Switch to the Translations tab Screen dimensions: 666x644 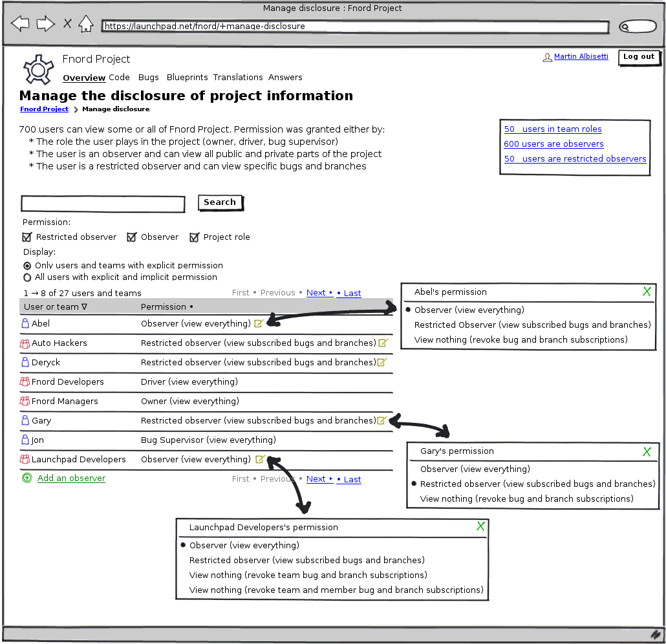(238, 78)
